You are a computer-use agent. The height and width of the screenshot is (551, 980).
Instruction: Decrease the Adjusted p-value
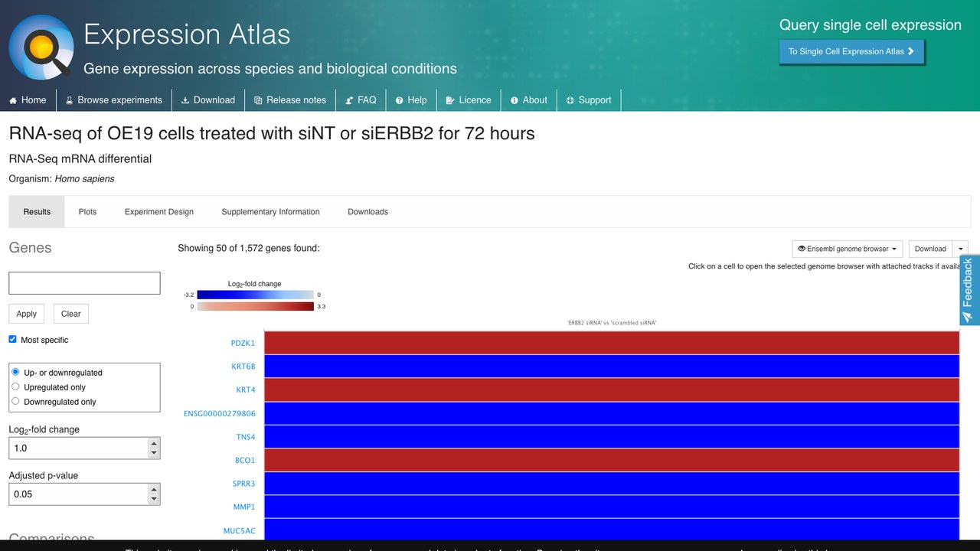(154, 500)
